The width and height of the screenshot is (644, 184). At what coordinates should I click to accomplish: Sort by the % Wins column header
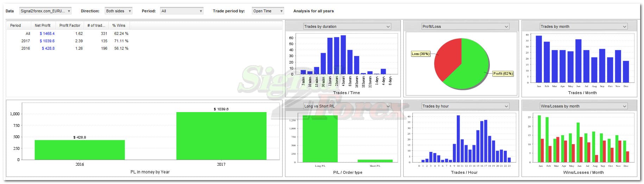coord(119,25)
